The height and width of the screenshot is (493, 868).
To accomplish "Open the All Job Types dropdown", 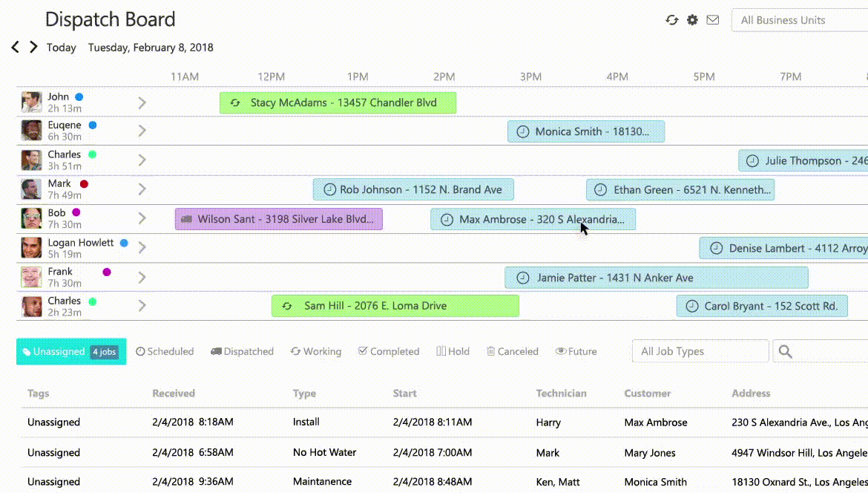I will pos(700,350).
